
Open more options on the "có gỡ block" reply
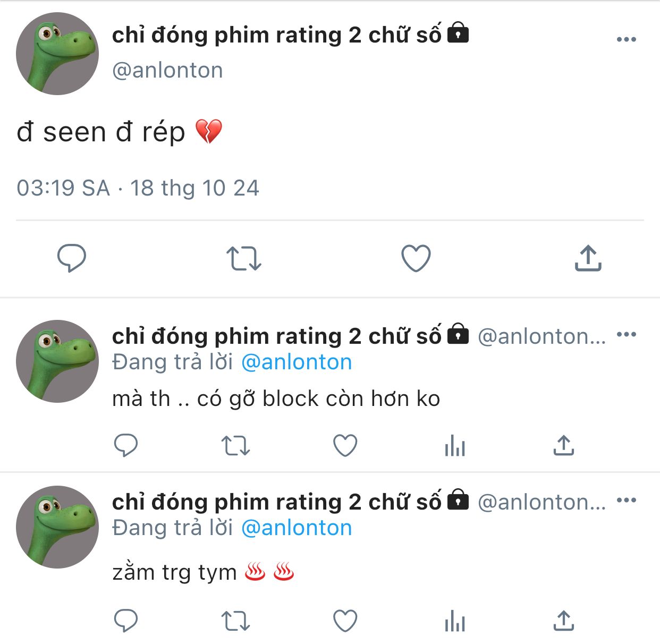click(x=627, y=335)
